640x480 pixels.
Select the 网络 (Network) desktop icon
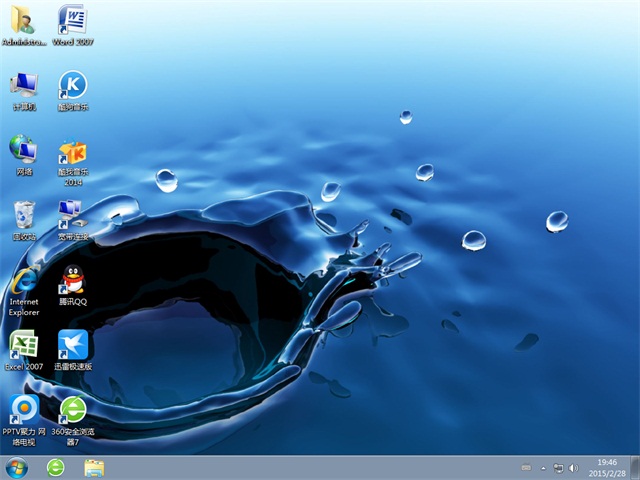(x=23, y=150)
